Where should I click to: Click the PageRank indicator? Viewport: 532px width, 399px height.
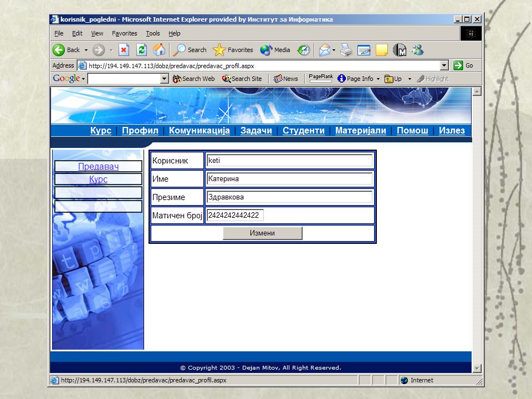pos(321,78)
